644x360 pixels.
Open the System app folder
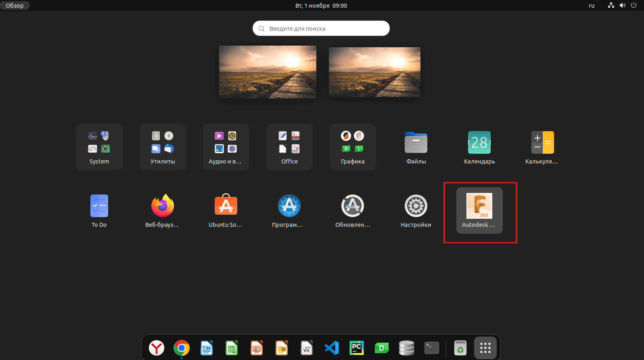tap(99, 147)
